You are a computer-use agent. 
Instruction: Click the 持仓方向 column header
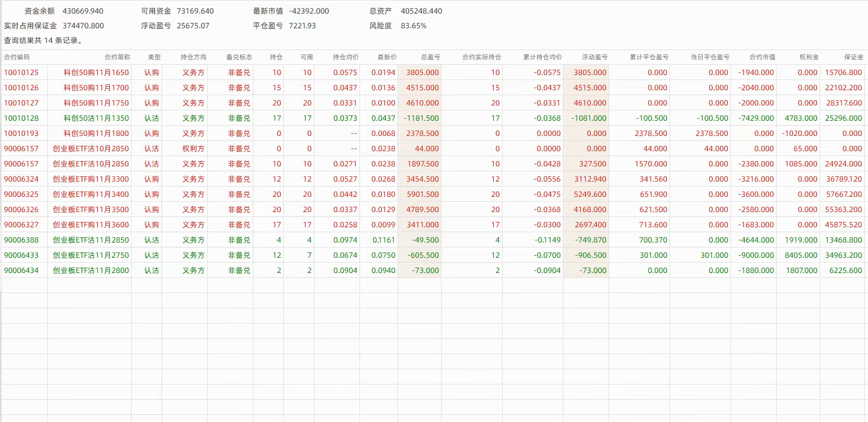(193, 57)
